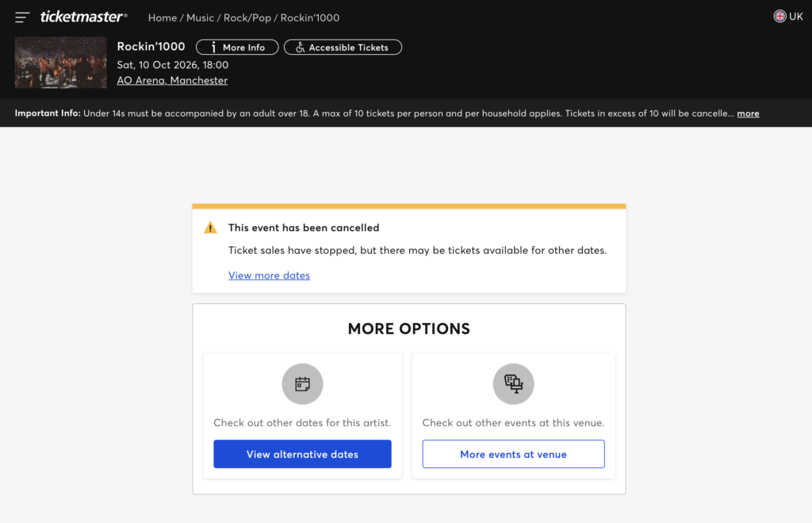Select the Rockin'1000 breadcrumb
Viewport: 812px width, 523px height.
click(x=310, y=17)
